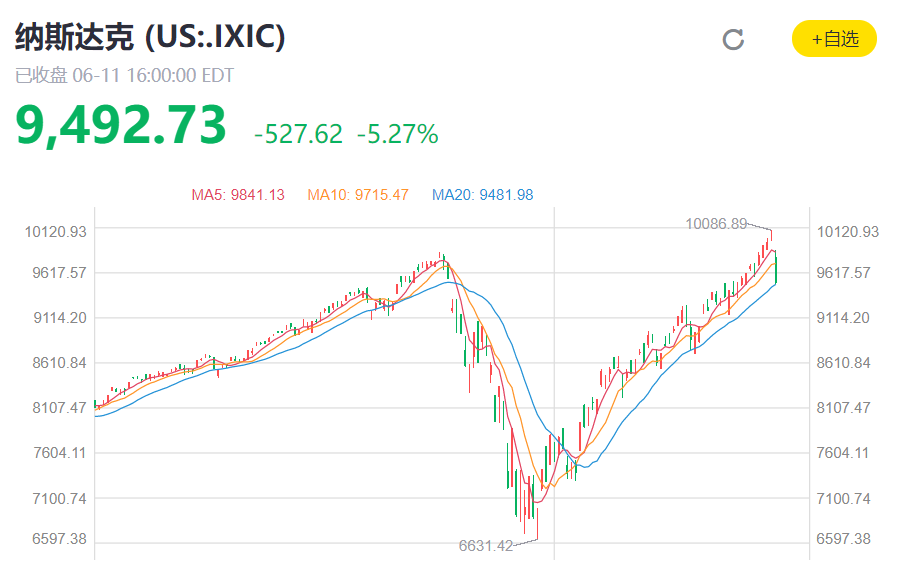Click the 6631.42 low price annotation
This screenshot has height=576, width=908.
(x=485, y=545)
